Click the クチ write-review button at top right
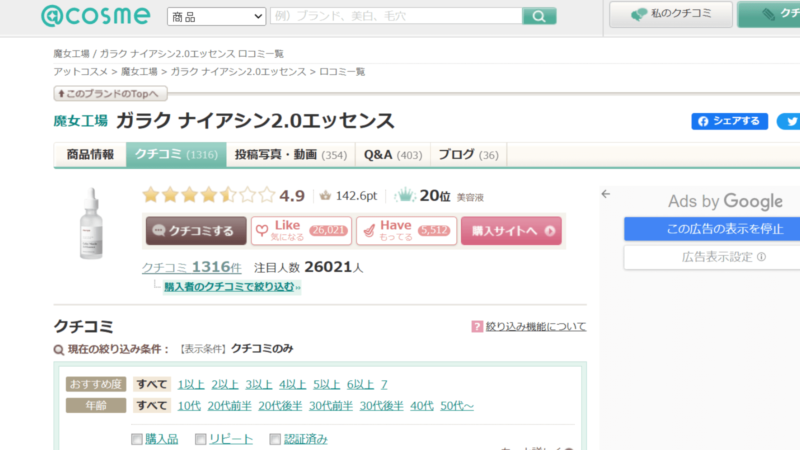800x450 pixels. tap(770, 14)
